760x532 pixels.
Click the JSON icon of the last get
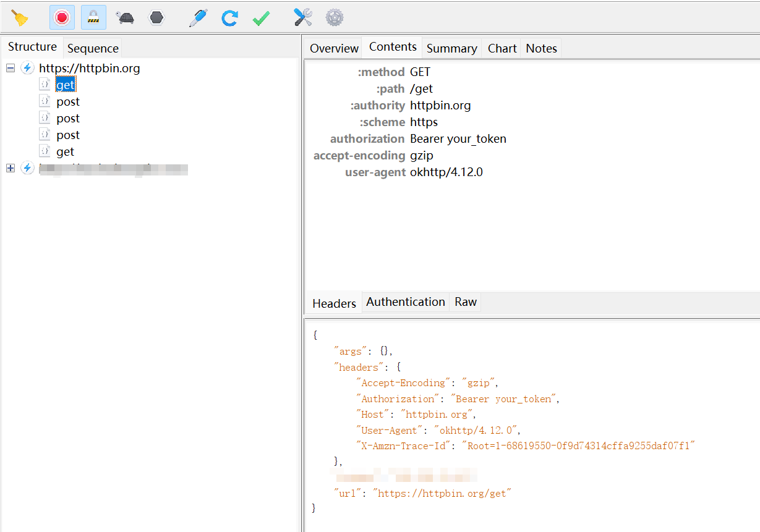coord(45,151)
